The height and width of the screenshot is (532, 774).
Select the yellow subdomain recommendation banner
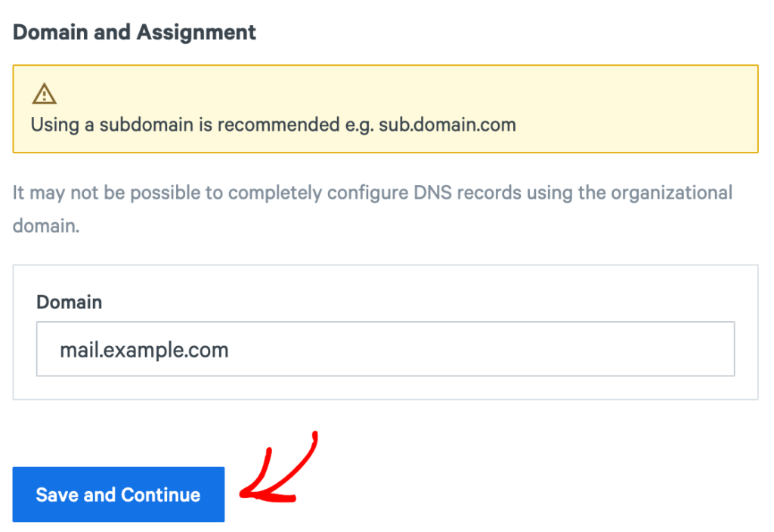pos(385,108)
